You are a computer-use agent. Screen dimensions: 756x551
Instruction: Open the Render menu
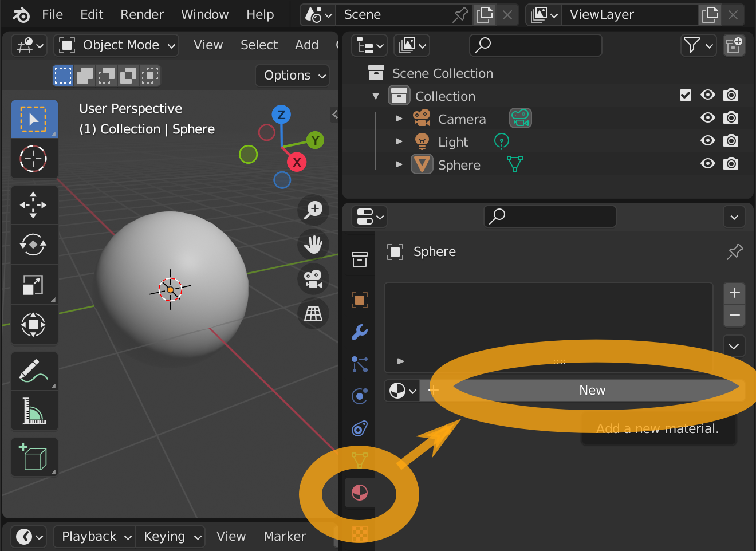click(142, 14)
